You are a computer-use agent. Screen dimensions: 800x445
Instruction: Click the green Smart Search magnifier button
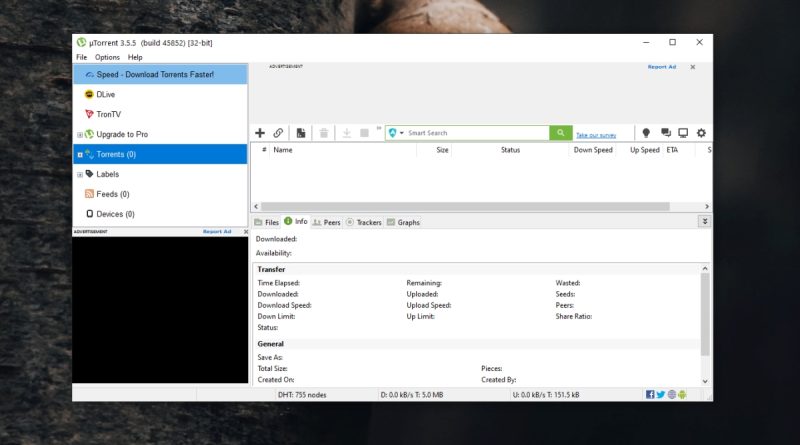[561, 133]
